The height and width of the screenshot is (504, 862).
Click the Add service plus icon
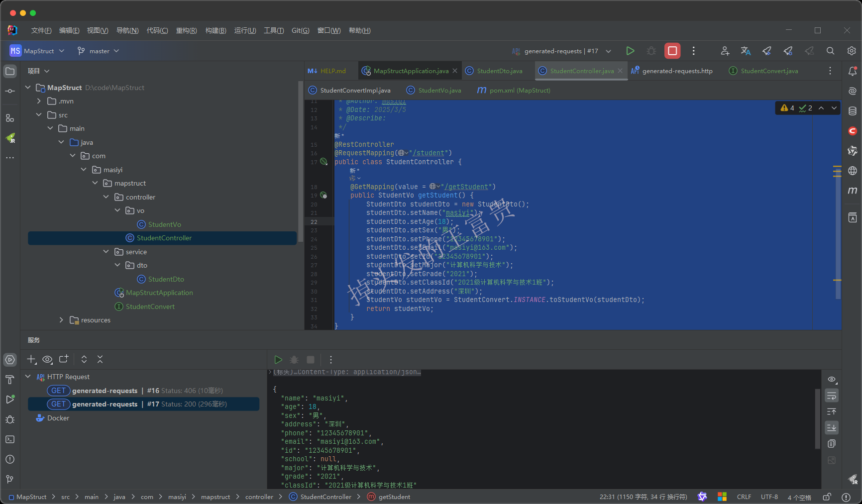coord(31,359)
